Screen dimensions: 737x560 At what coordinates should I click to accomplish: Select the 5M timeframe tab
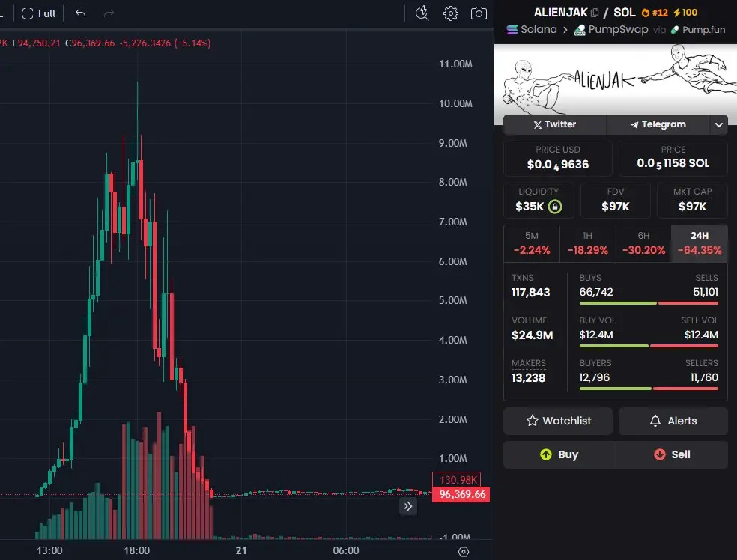click(532, 243)
